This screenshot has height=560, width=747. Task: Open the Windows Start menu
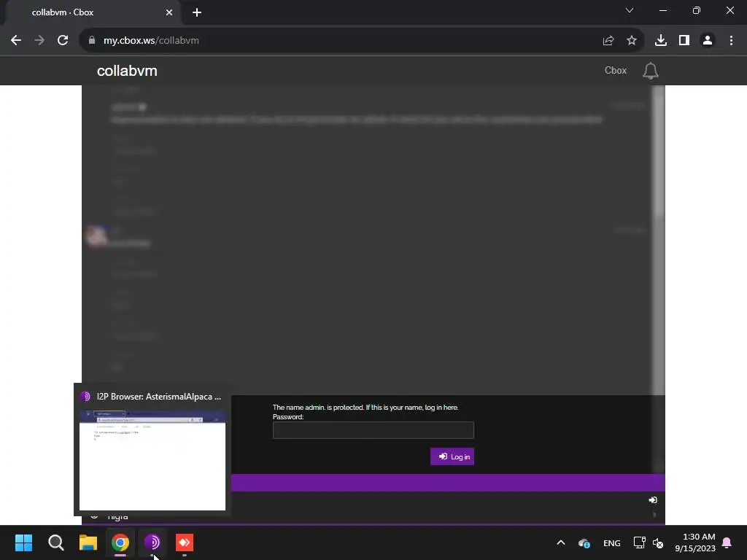tap(23, 542)
